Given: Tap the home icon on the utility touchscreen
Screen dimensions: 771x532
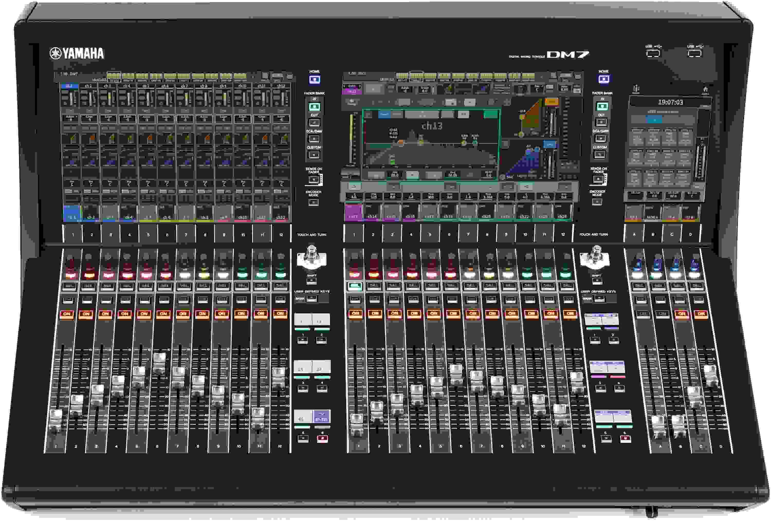Looking at the screenshot, I should pyautogui.click(x=706, y=89).
